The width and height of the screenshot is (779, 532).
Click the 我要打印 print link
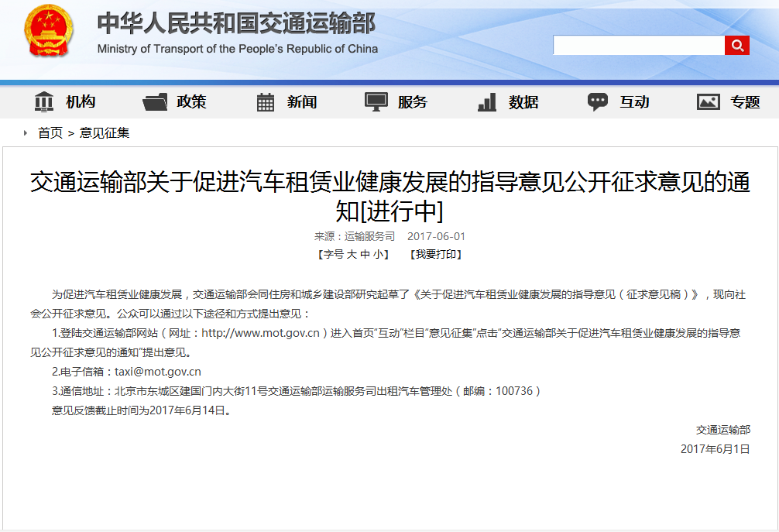[436, 254]
